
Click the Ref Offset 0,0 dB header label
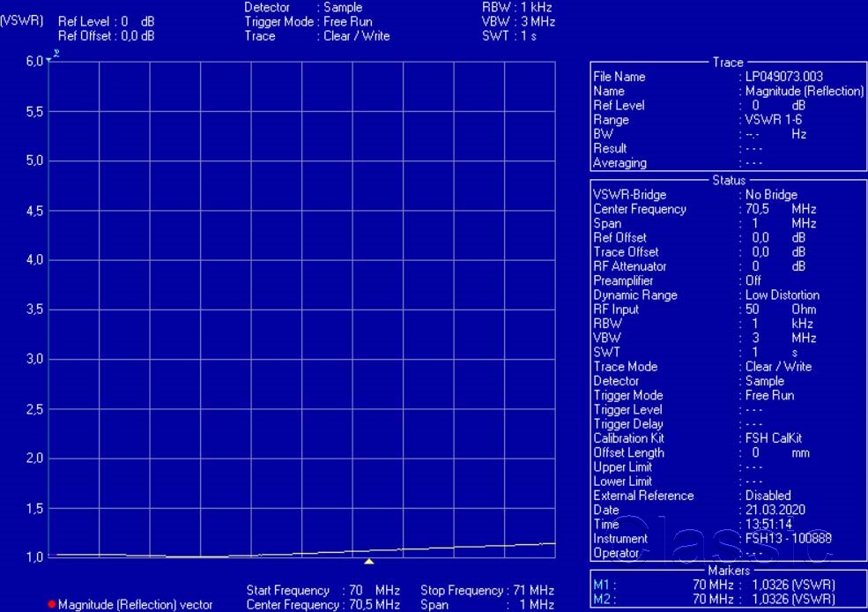coord(107,36)
